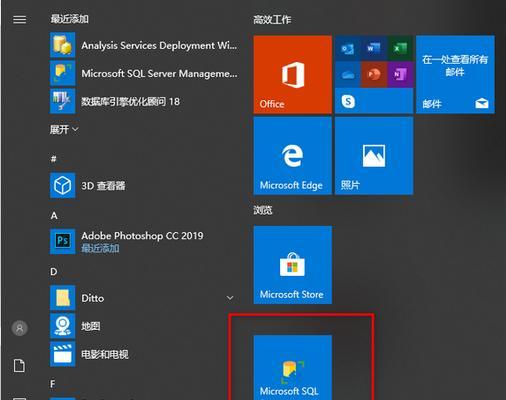Open the Documents icon in left rail
Image resolution: width=506 pixels, height=400 pixels.
coord(19,366)
